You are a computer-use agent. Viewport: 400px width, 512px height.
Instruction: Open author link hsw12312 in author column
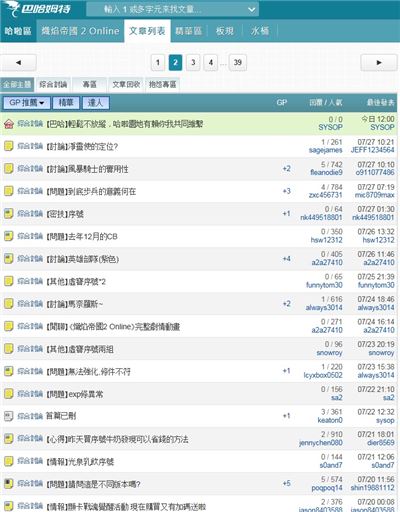[x=327, y=240]
